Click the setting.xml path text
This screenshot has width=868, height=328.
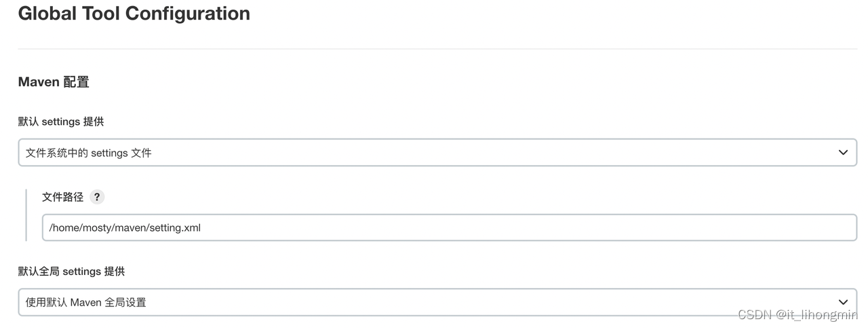(125, 227)
